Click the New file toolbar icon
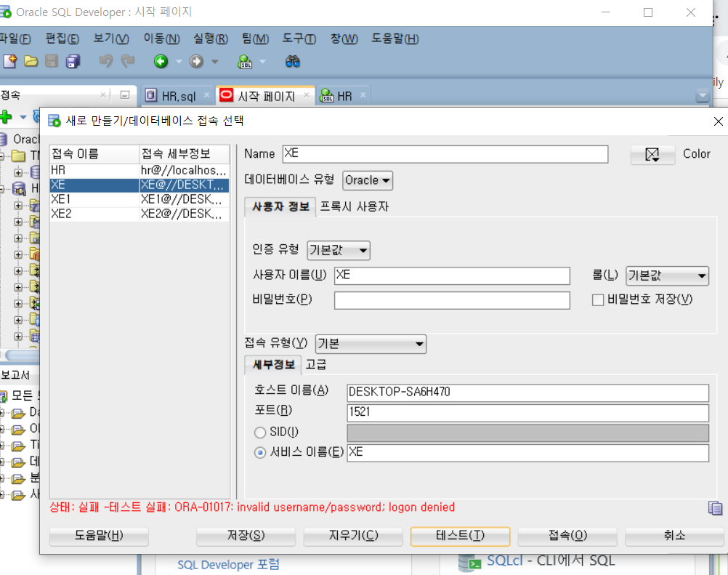The height and width of the screenshot is (575, 728). 9,61
